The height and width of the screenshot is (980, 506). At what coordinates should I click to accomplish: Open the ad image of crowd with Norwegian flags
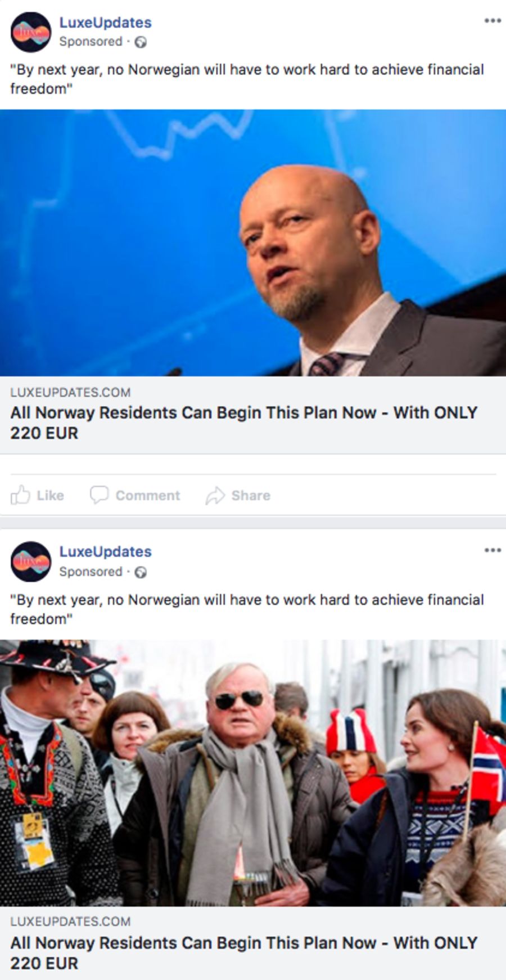253,772
